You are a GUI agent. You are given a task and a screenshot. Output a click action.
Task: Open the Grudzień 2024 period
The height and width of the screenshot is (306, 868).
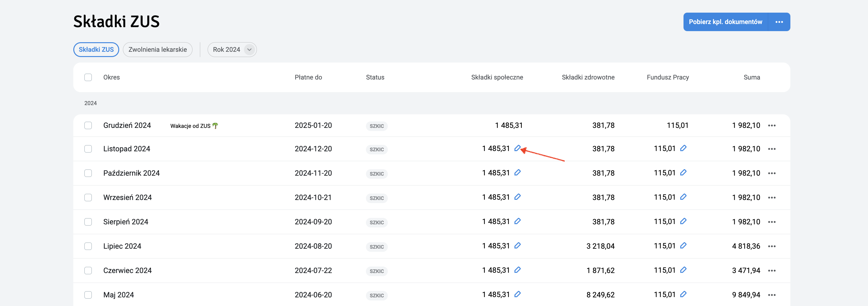point(127,125)
